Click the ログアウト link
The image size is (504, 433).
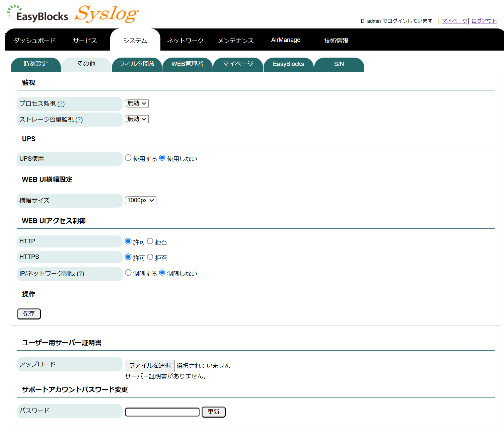coord(484,21)
